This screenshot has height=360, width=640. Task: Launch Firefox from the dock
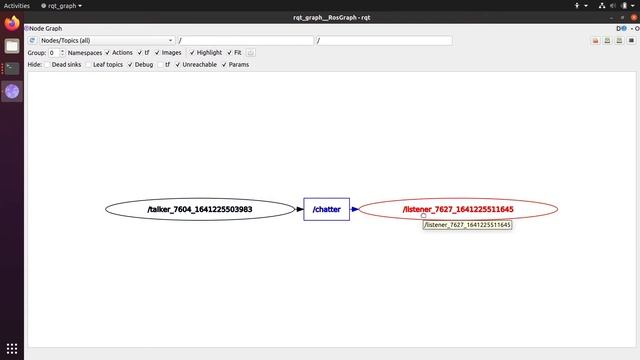12,23
